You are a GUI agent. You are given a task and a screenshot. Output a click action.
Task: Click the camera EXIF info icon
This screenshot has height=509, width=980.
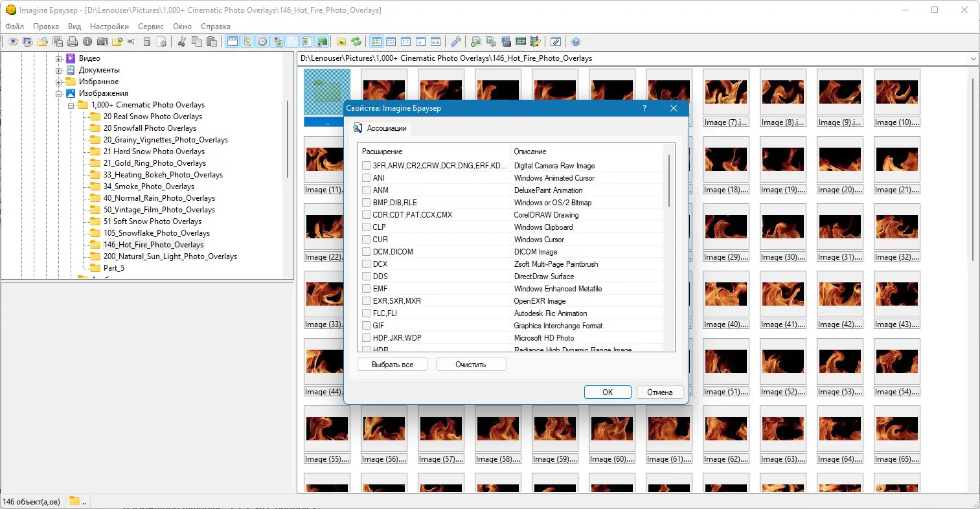[102, 42]
